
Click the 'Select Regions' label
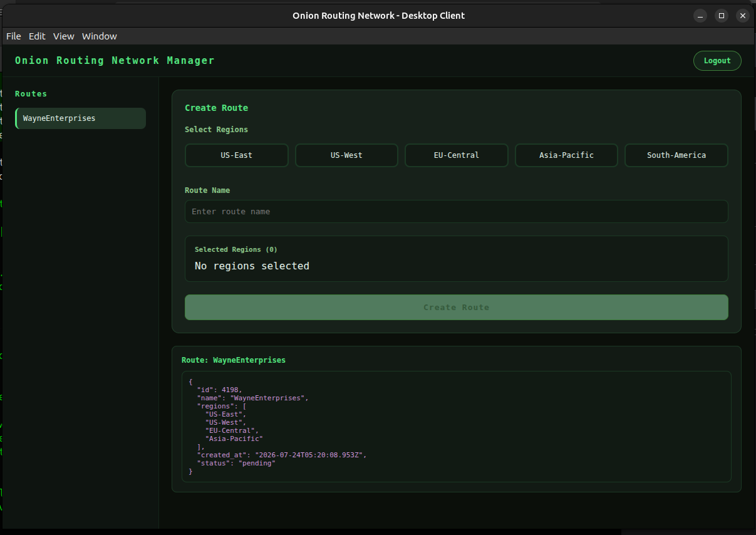(216, 130)
